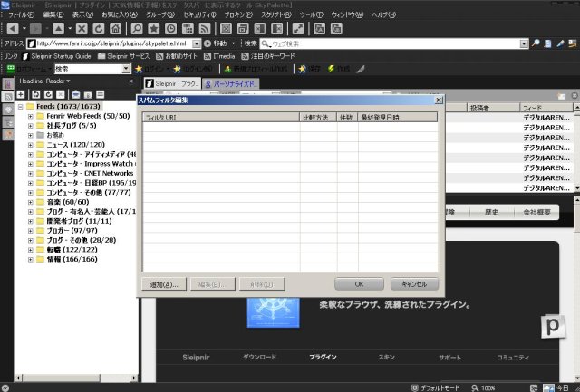
Task: Click the 移動 go arrow icon
Action: pyautogui.click(x=208, y=43)
